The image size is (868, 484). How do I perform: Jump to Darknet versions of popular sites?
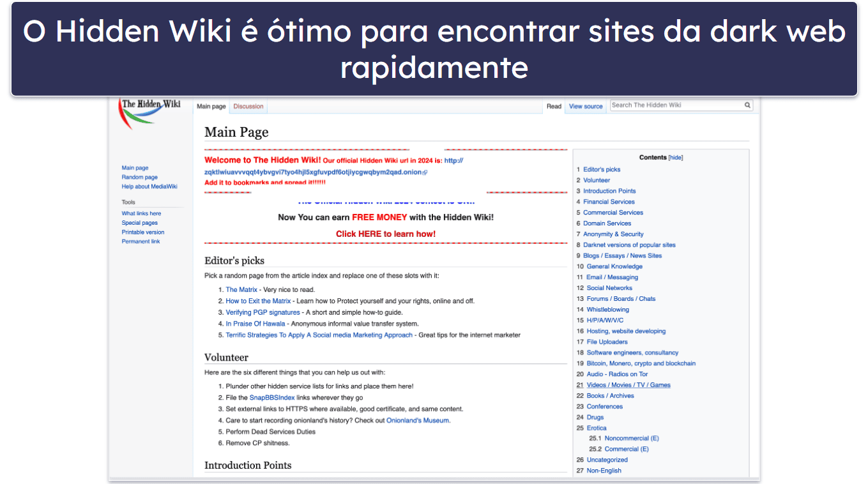pos(629,245)
